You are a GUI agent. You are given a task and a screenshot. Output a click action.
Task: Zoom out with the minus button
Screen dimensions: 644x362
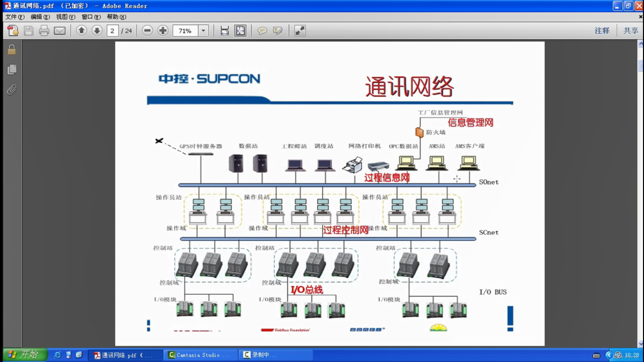147,31
